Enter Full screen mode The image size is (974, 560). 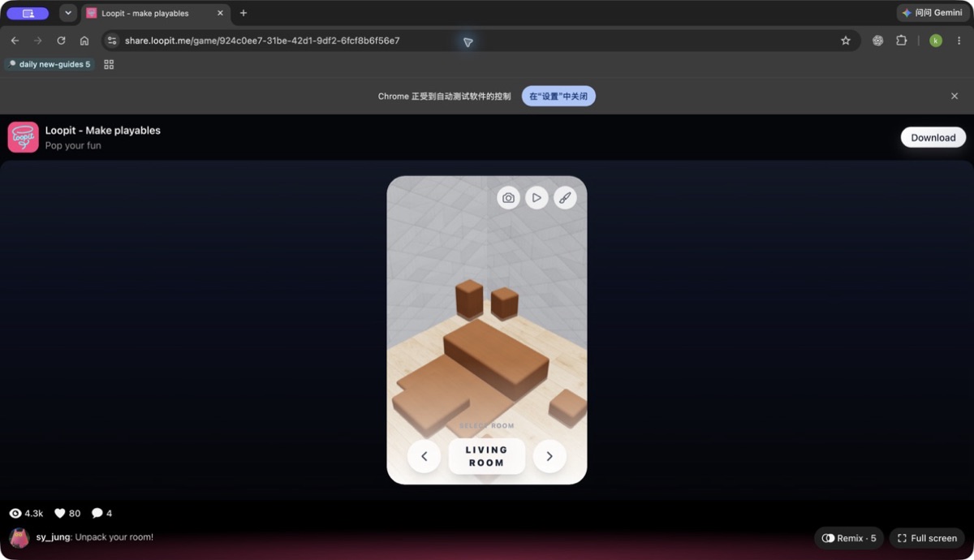(x=927, y=538)
